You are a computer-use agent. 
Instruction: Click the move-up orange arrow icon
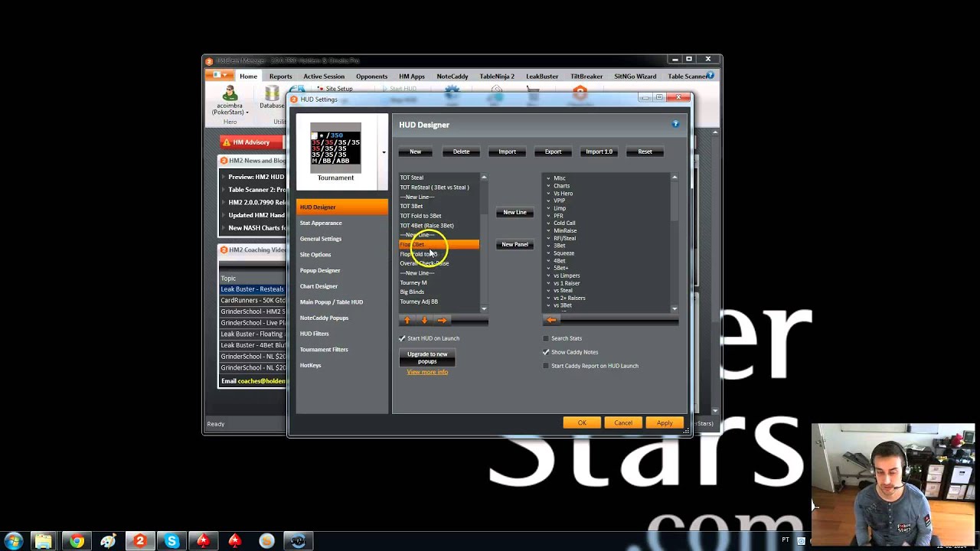click(x=407, y=321)
